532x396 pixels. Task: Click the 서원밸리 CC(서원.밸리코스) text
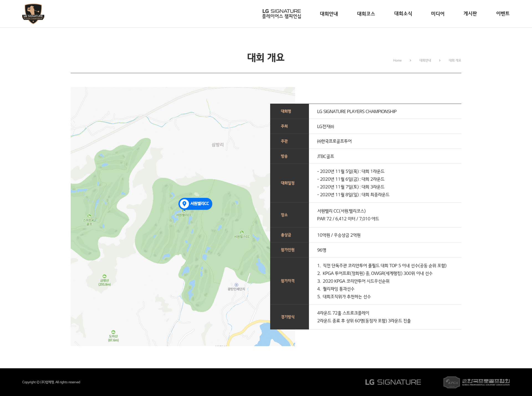(341, 211)
